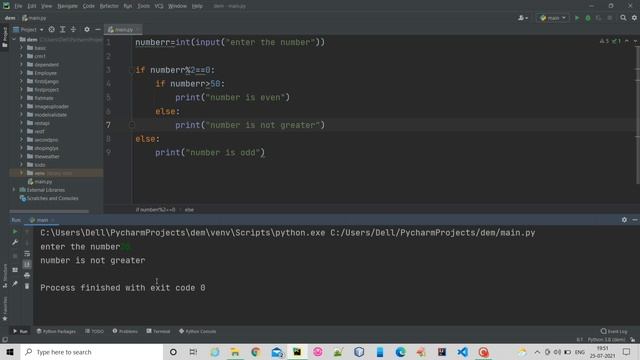
Task: Expand the basic folder
Action: pos(21,48)
